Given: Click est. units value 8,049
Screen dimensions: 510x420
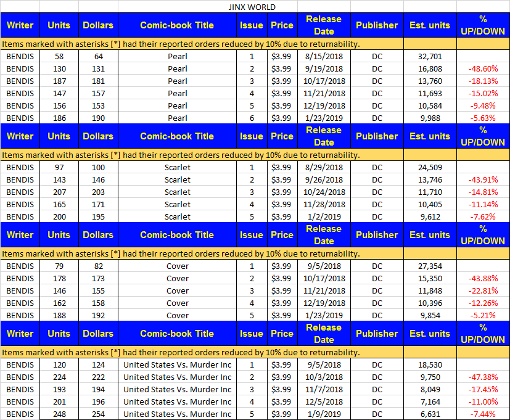Looking at the screenshot, I should pos(430,389).
